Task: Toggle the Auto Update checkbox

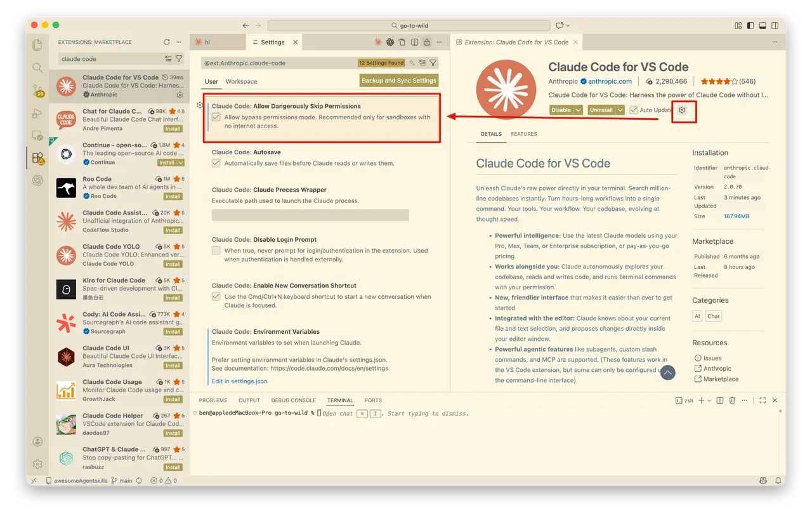Action: (x=634, y=110)
